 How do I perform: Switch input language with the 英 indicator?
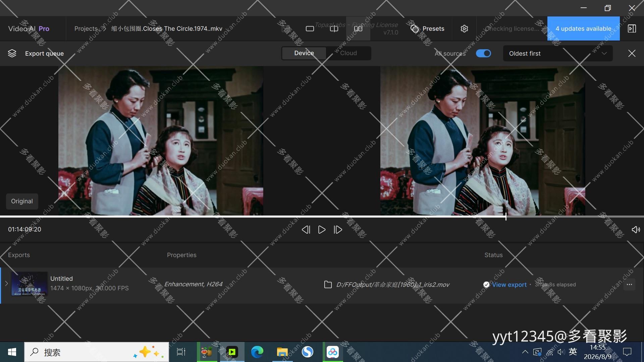pyautogui.click(x=573, y=352)
